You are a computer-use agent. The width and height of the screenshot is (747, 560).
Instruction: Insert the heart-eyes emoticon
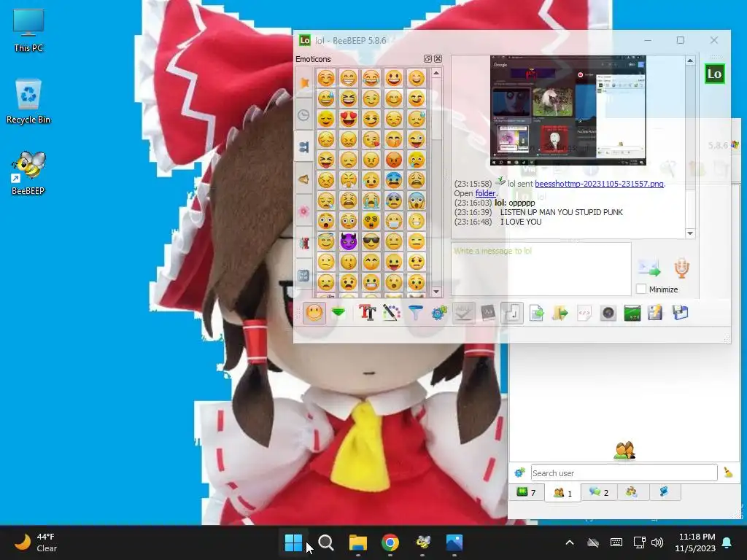(x=348, y=119)
